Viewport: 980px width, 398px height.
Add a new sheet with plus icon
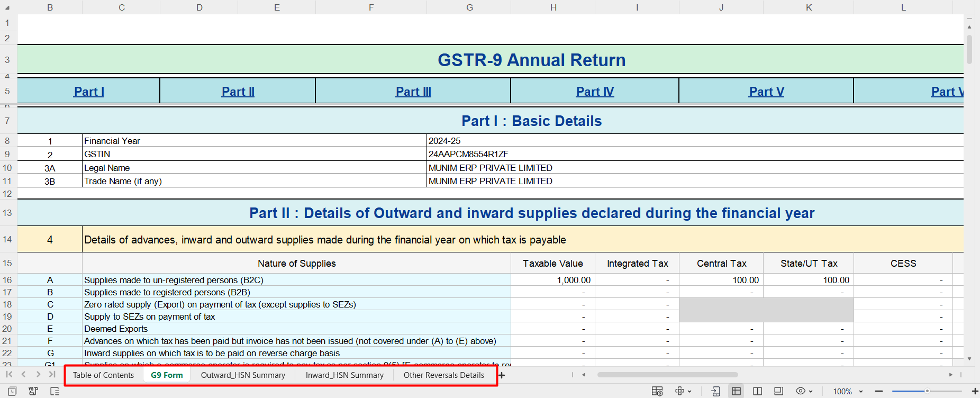pyautogui.click(x=502, y=375)
